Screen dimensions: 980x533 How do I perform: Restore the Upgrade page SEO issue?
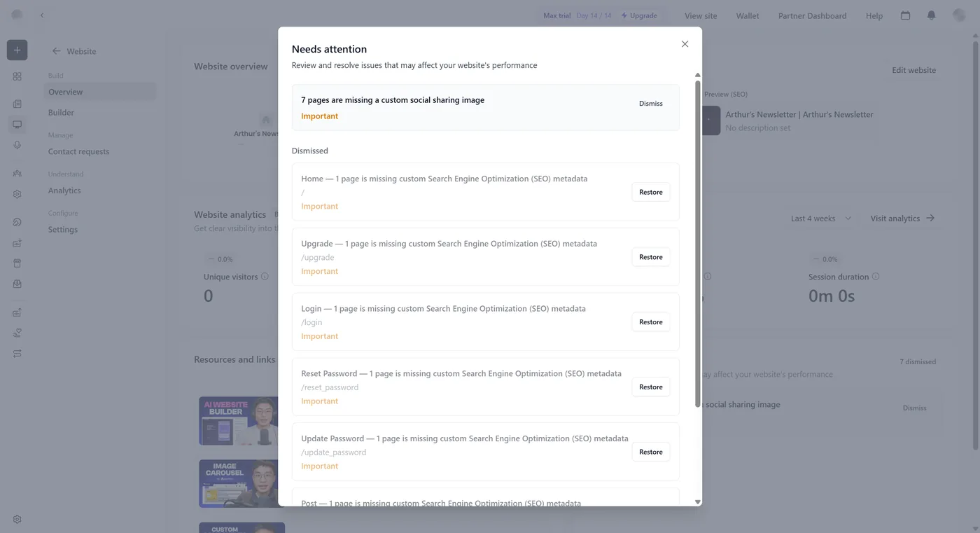pos(651,257)
